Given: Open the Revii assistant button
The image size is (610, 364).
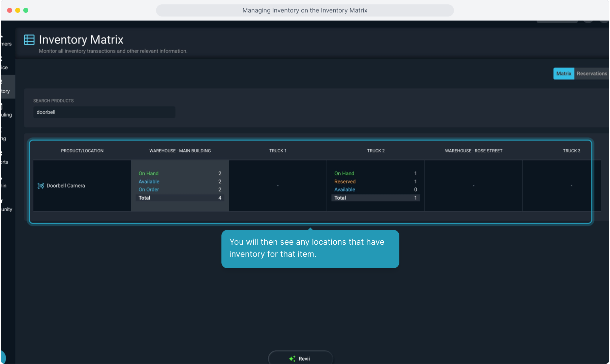Looking at the screenshot, I should 300,358.
